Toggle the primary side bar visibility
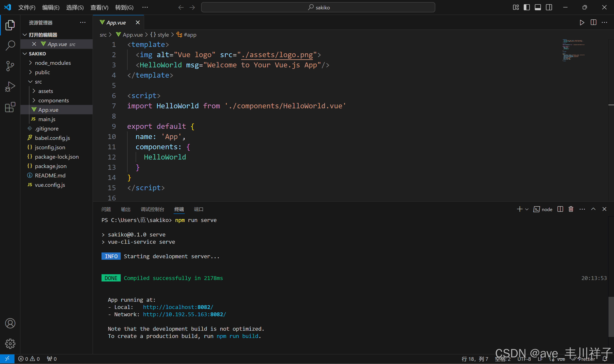Screen dimensions: 614x364 (527, 7)
